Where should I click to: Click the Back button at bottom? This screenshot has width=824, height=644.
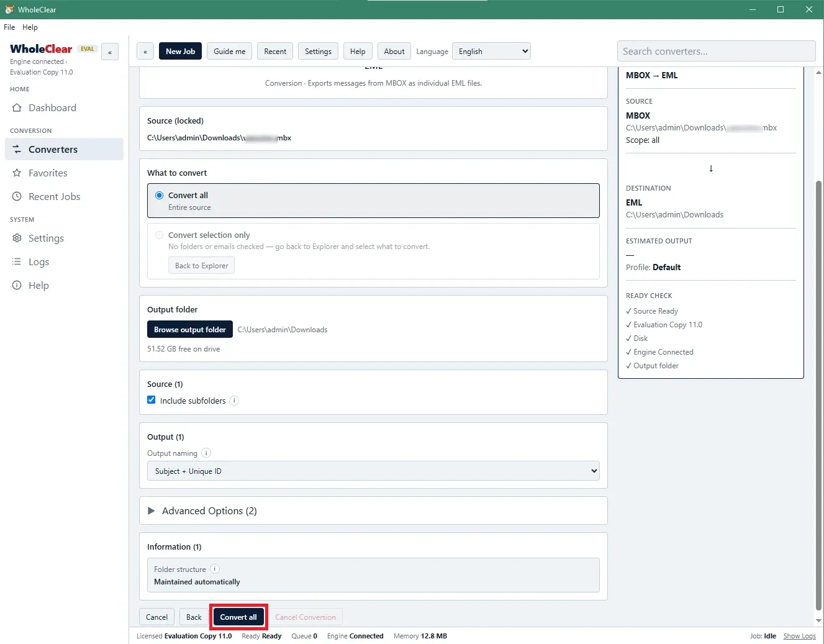194,617
